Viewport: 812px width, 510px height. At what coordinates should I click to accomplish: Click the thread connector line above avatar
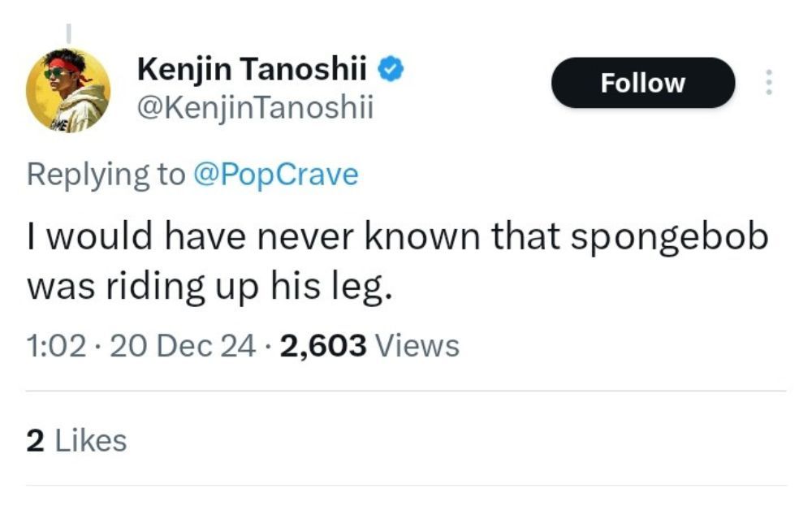(x=68, y=32)
